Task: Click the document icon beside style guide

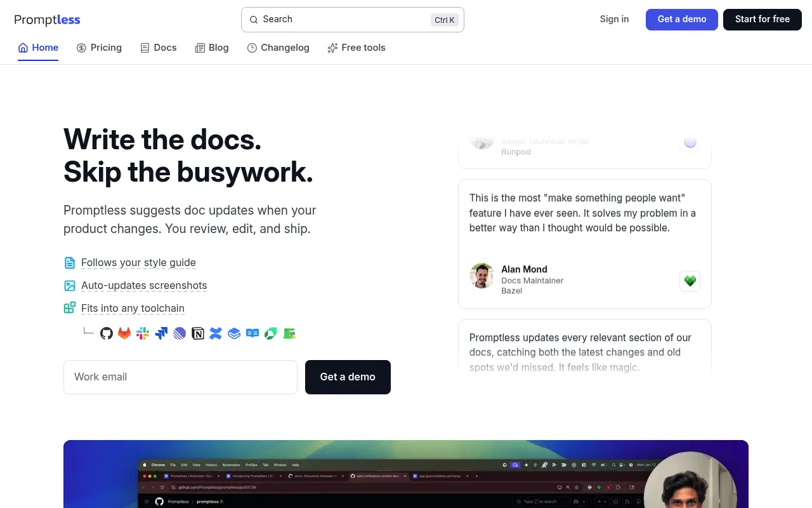Action: pyautogui.click(x=70, y=263)
